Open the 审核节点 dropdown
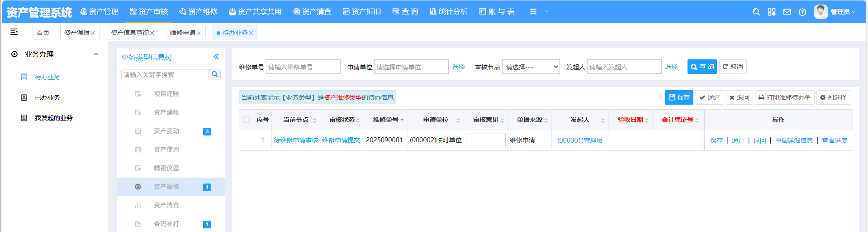The image size is (868, 232). pos(531,67)
